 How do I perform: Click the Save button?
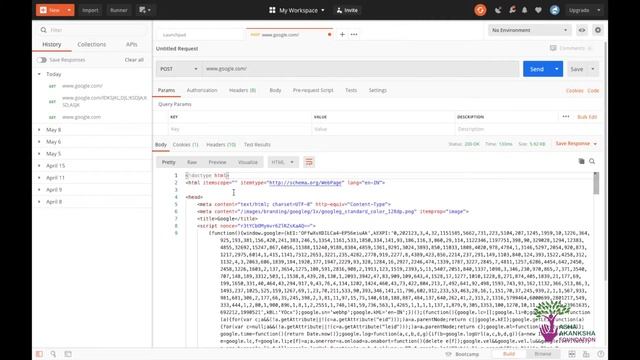click(x=577, y=69)
